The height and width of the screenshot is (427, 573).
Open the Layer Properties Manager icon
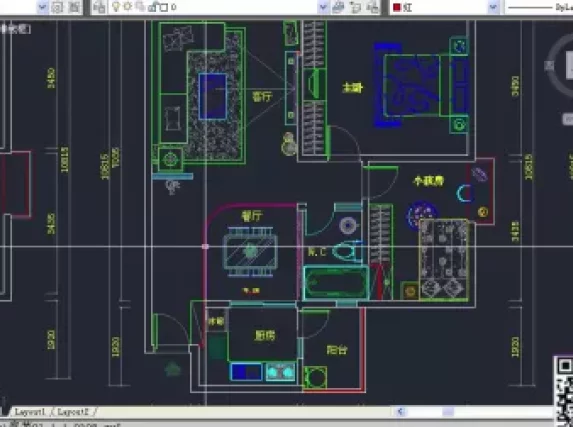(x=99, y=7)
